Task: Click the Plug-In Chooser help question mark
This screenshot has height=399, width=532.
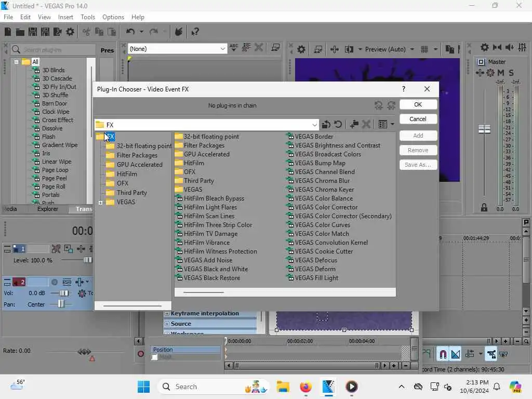Action: click(403, 89)
